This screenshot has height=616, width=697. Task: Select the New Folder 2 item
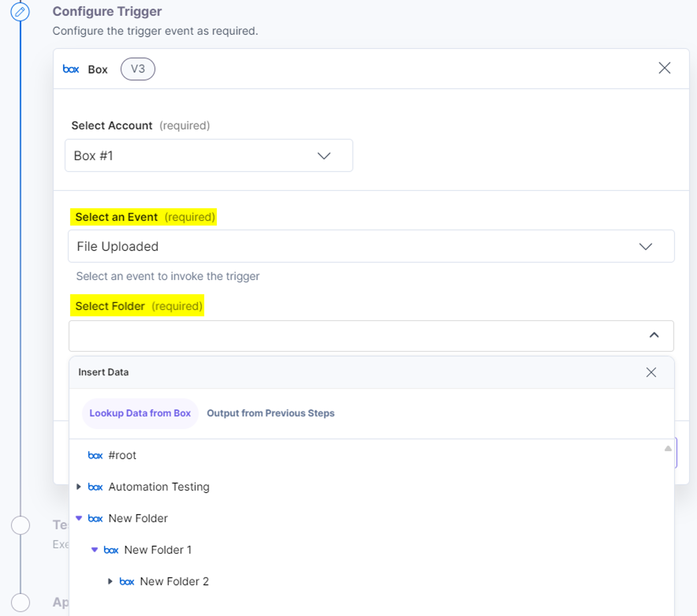pos(174,581)
